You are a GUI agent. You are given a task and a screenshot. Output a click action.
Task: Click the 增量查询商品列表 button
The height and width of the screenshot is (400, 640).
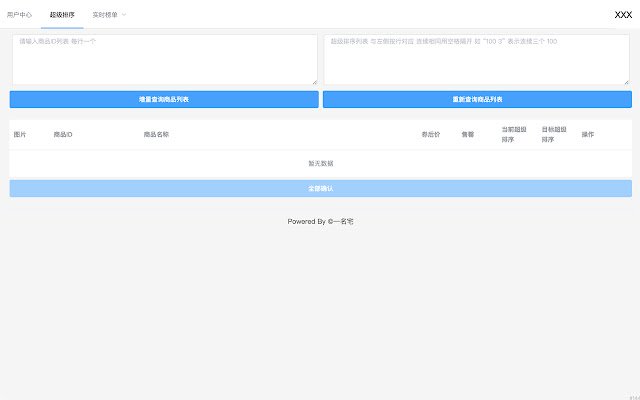[164, 99]
